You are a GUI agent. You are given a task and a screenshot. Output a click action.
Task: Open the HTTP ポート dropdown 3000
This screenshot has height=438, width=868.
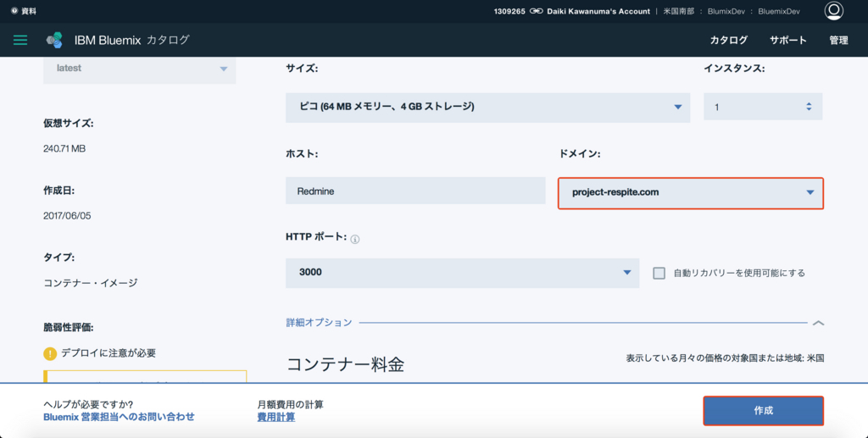tap(462, 273)
